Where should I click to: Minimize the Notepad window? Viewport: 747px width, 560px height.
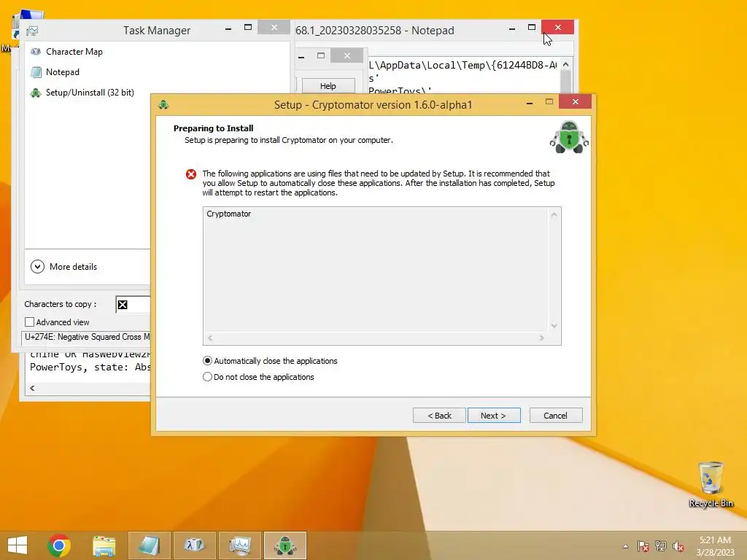tap(512, 28)
